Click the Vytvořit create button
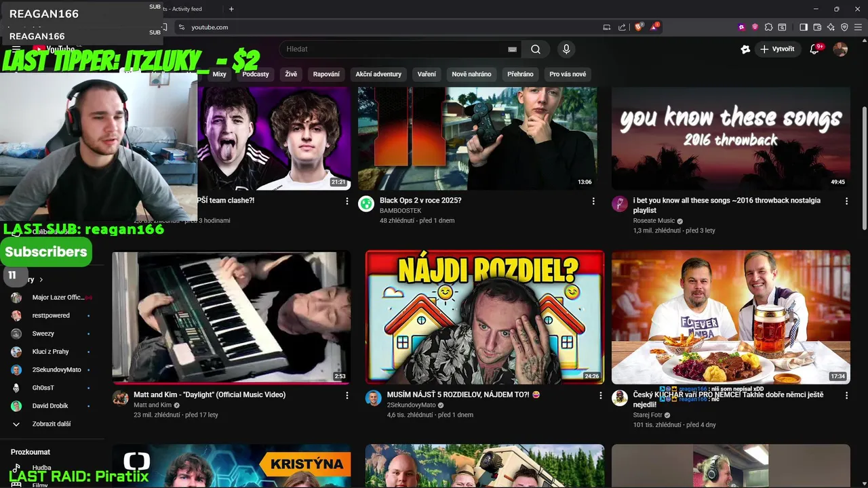The image size is (868, 488). [x=778, y=49]
